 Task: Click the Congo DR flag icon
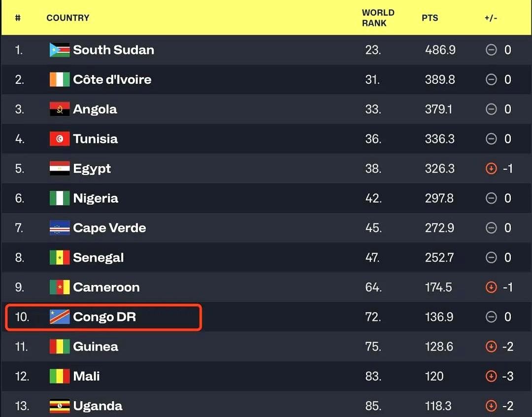click(x=60, y=317)
